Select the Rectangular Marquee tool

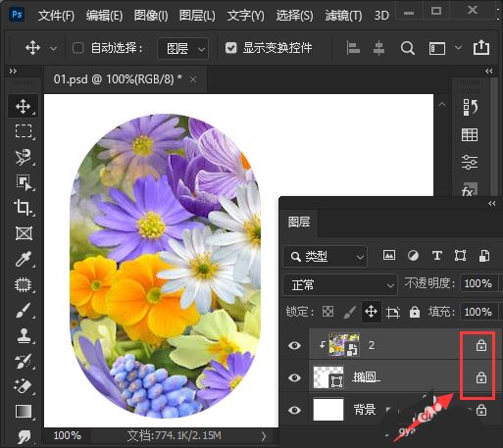(x=24, y=131)
